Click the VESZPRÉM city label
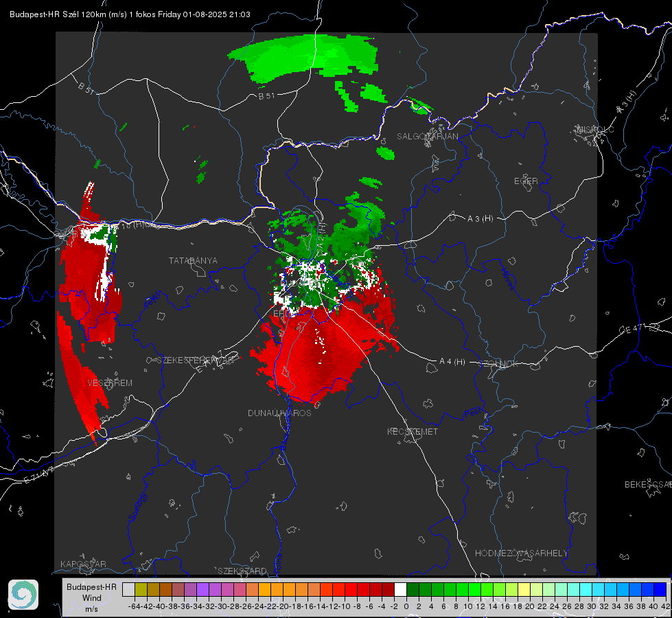This screenshot has height=618, width=672. (110, 383)
